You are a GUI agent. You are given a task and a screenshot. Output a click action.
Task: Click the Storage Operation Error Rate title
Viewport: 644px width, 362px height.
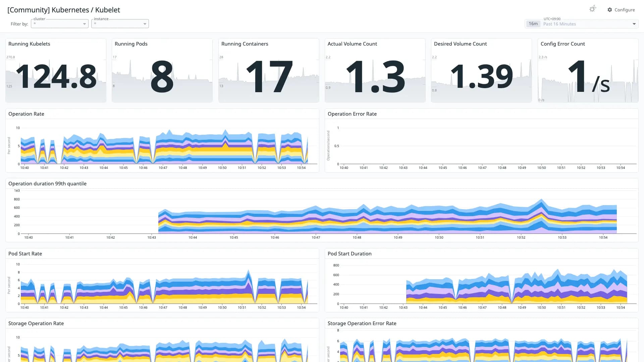(x=362, y=323)
